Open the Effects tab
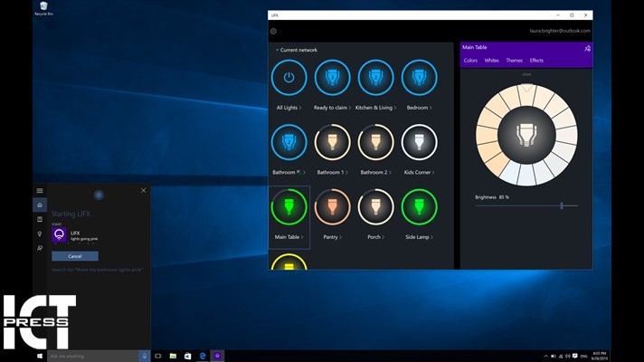 pyautogui.click(x=536, y=61)
